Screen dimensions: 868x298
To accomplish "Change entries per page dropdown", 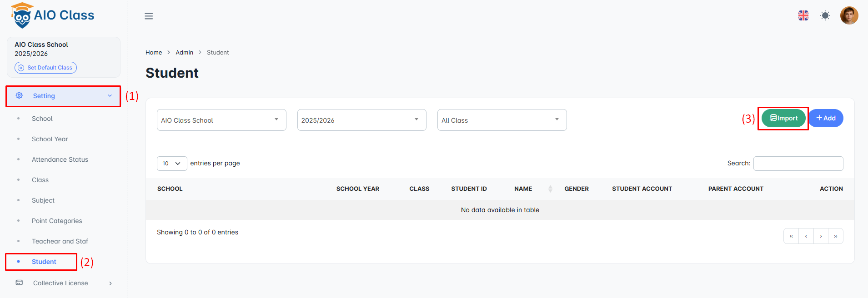I will [x=172, y=164].
